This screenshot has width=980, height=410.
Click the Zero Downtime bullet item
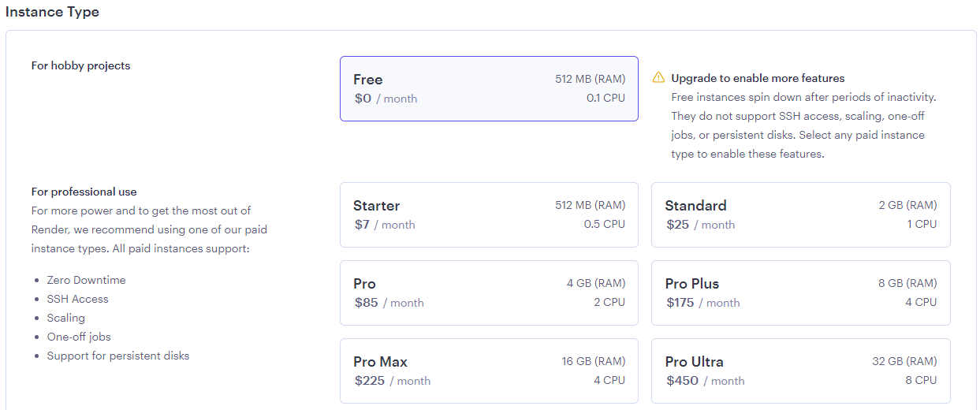(86, 280)
